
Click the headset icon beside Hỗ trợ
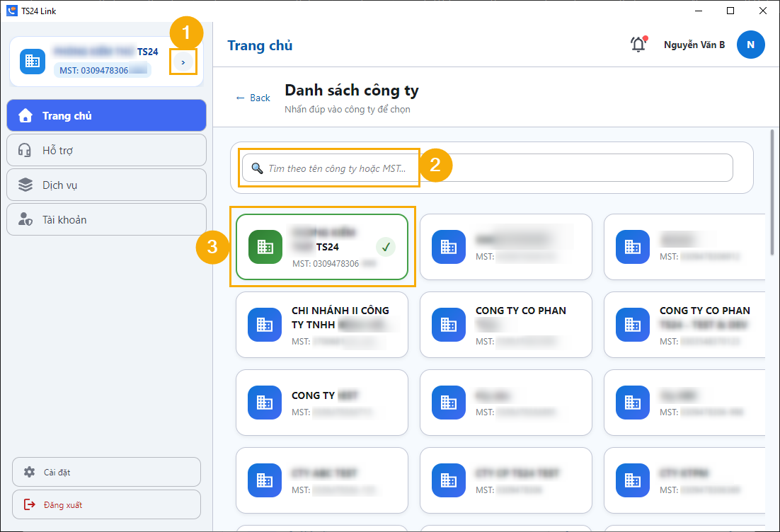(25, 150)
